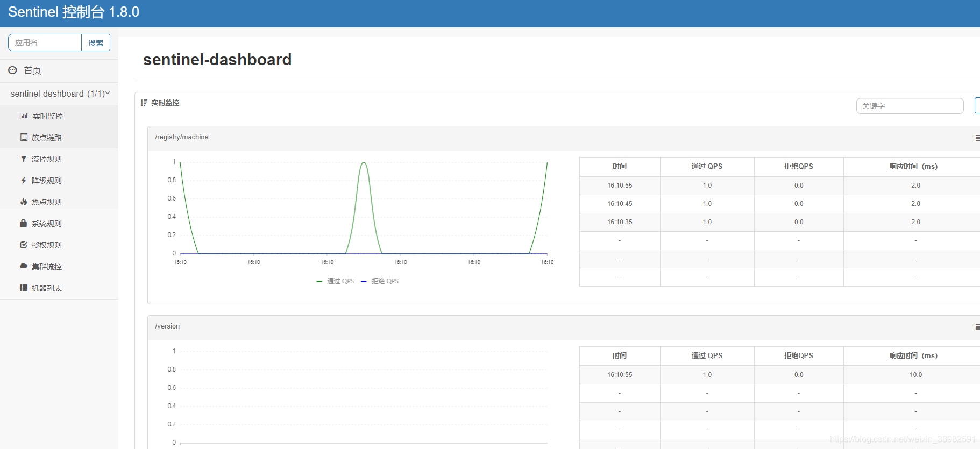Open 集群流控 in the sidebar
980x449 pixels.
click(46, 267)
